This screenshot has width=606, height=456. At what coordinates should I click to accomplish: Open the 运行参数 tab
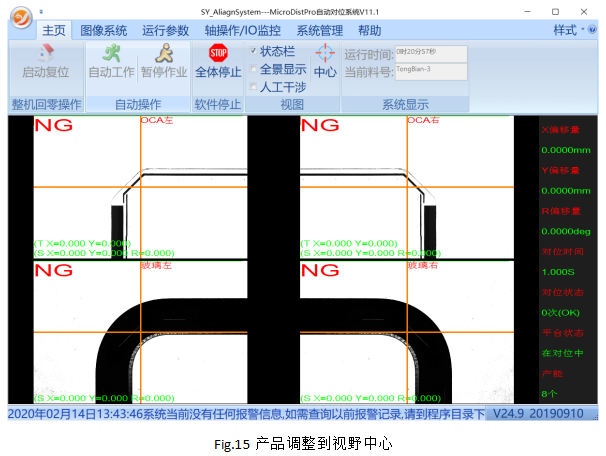pos(166,31)
